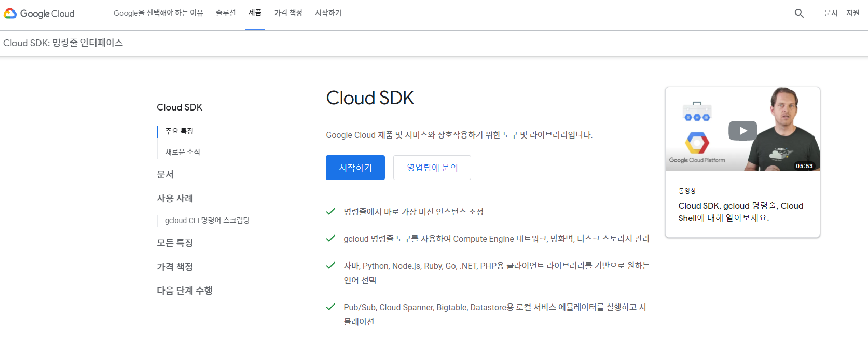This screenshot has width=868, height=345.
Task: Jump to 다음 단계 수행 in sidebar
Action: tap(185, 291)
